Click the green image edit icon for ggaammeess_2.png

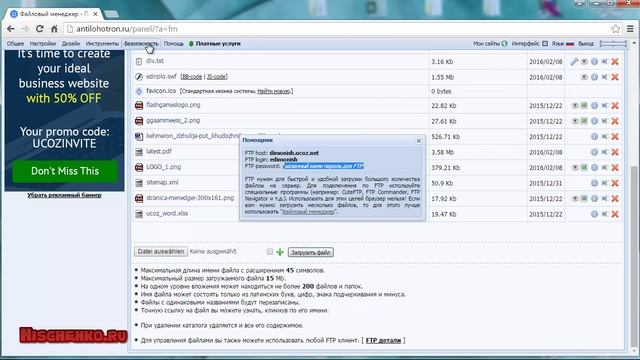point(584,121)
